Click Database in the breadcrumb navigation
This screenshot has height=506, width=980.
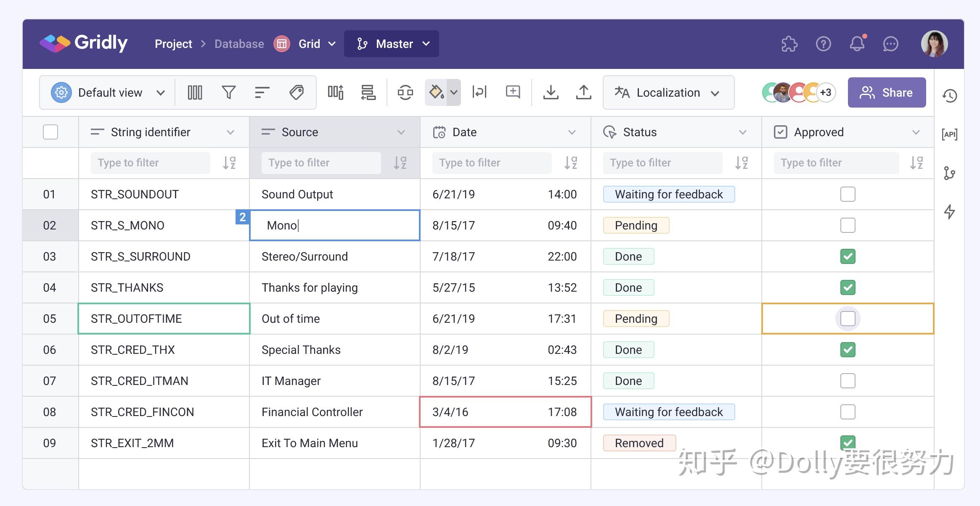click(239, 43)
